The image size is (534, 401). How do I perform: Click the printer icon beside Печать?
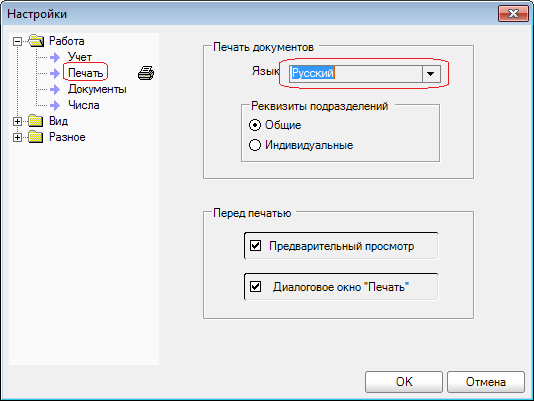pos(146,73)
